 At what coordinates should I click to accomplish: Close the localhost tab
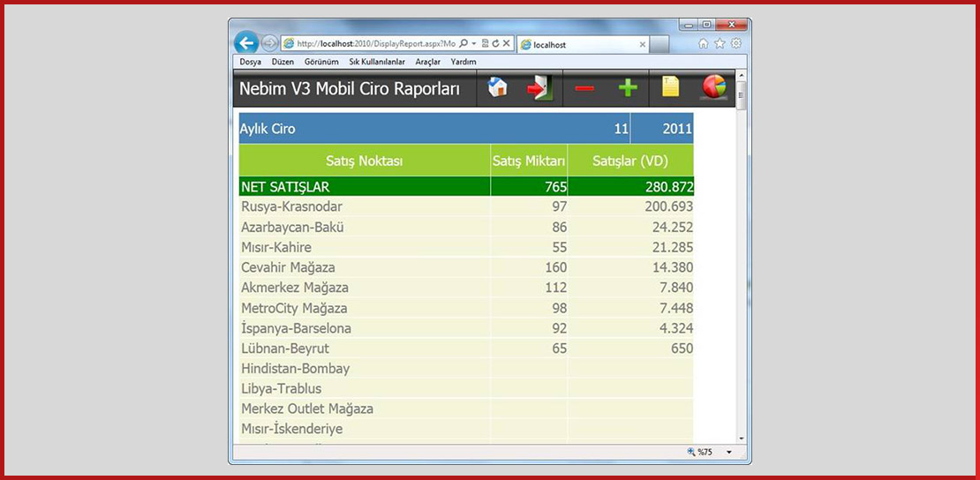coord(643,45)
